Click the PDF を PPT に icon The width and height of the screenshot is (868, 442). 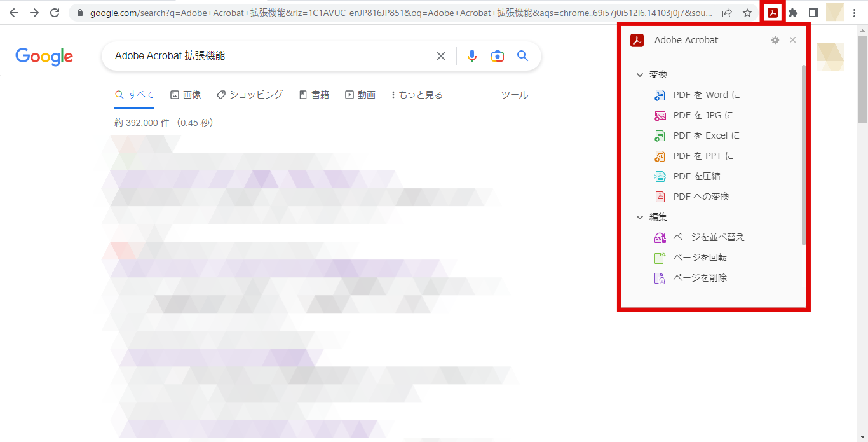pos(660,156)
